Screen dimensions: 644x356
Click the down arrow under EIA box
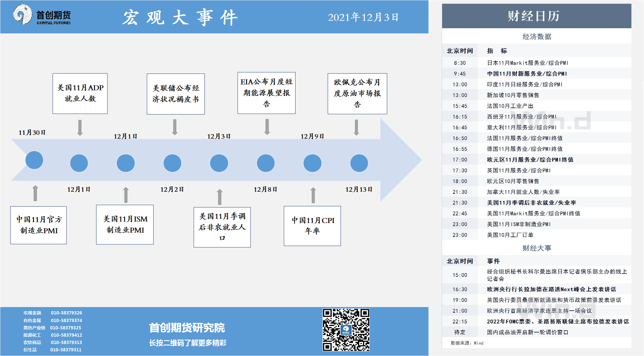point(267,127)
